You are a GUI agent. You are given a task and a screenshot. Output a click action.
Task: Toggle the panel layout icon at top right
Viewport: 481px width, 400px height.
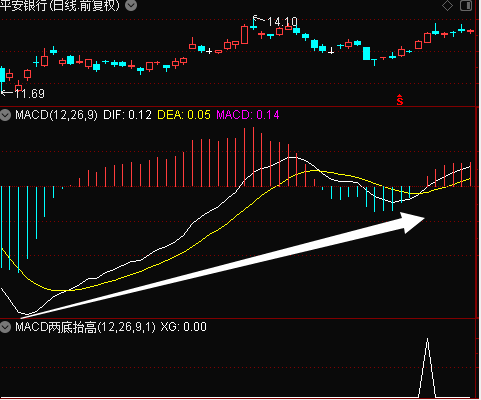point(466,6)
